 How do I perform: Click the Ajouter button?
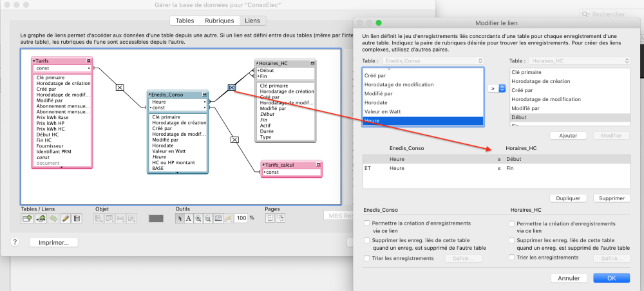pos(568,135)
